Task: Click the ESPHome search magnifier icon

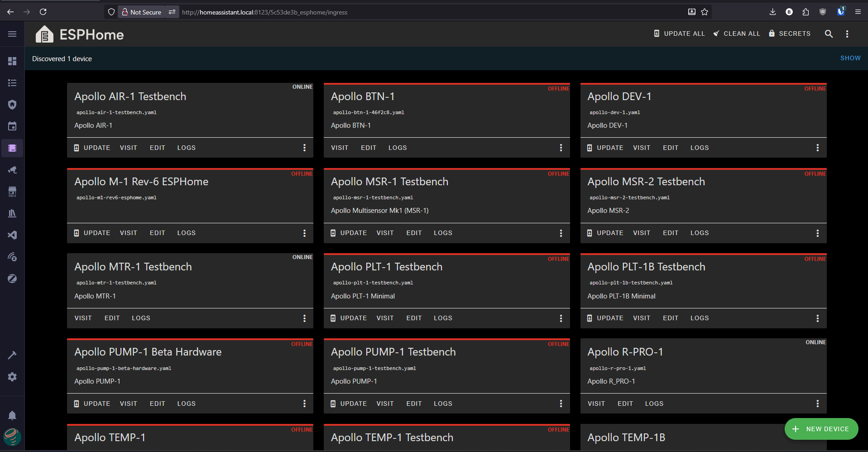Action: (829, 34)
